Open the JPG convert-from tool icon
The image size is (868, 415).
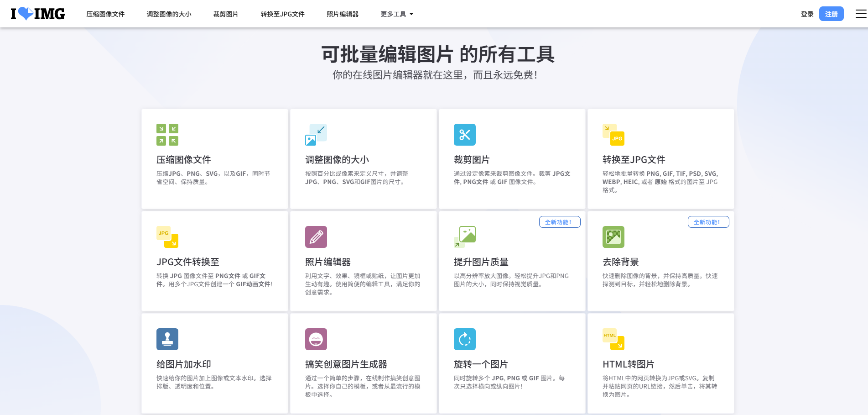[167, 237]
